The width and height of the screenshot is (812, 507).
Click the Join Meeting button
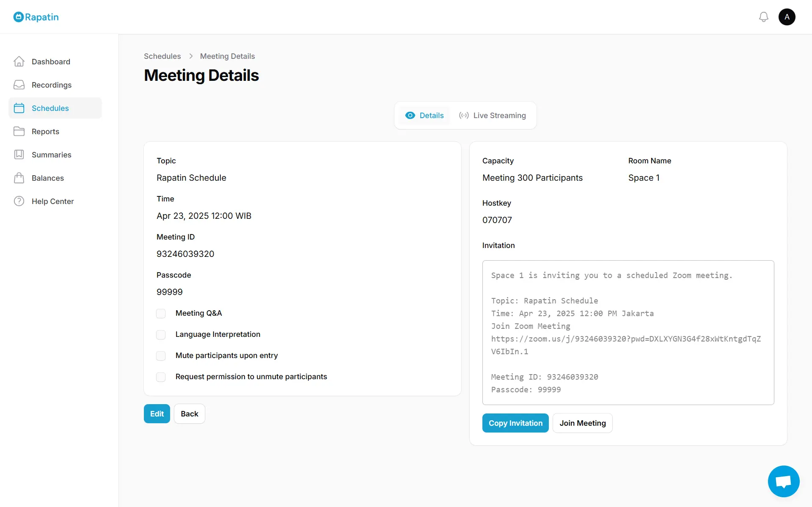[582, 423]
